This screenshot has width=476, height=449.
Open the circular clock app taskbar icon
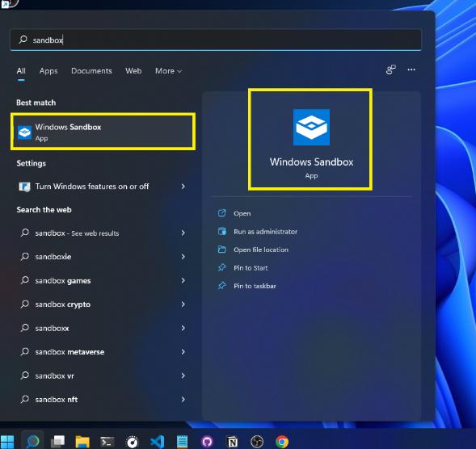pos(132,442)
